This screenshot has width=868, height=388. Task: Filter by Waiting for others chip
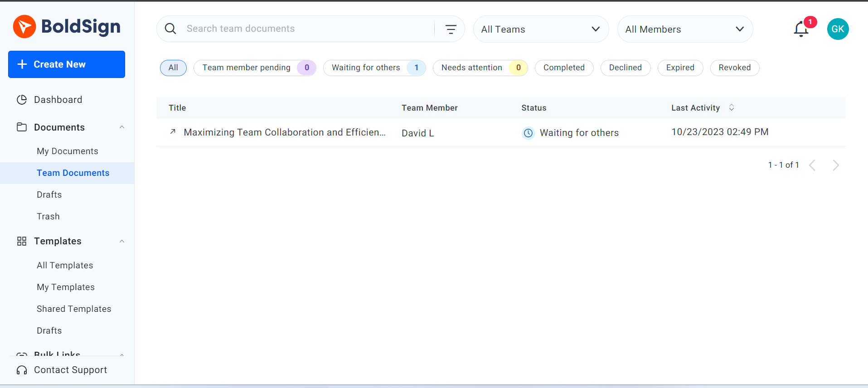click(374, 68)
